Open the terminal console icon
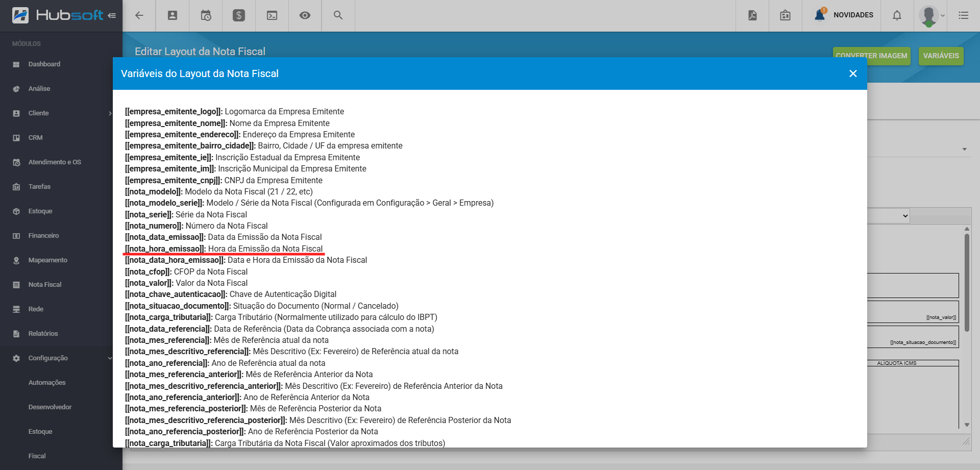 coord(272,15)
